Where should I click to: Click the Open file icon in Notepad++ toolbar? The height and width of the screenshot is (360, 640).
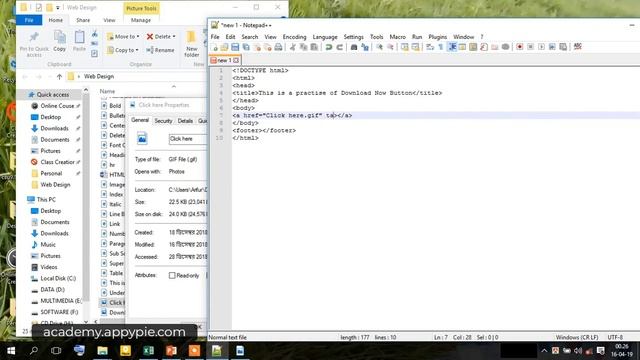pyautogui.click(x=224, y=47)
